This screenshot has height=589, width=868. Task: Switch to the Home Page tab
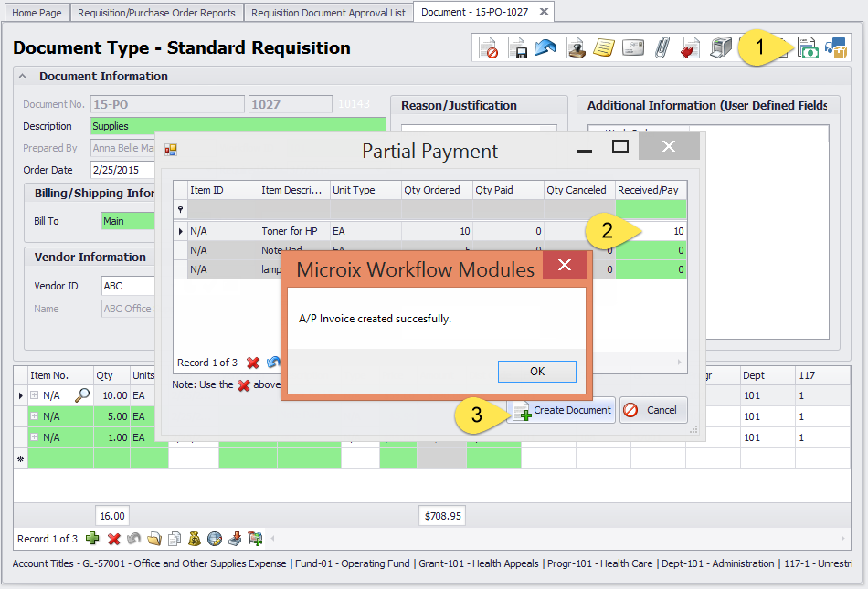click(37, 12)
